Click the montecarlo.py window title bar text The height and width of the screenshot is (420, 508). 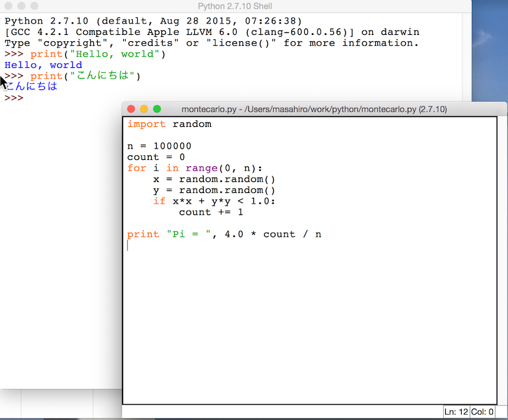(x=314, y=109)
